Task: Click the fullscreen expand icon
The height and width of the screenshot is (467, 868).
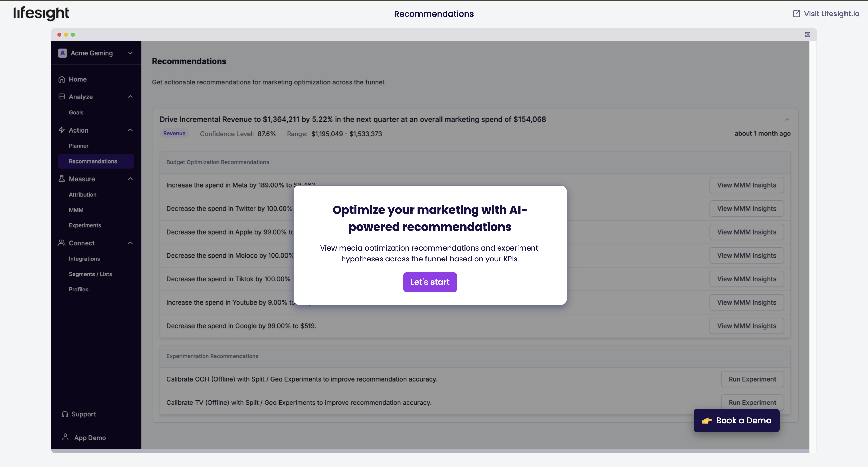Action: pyautogui.click(x=808, y=34)
